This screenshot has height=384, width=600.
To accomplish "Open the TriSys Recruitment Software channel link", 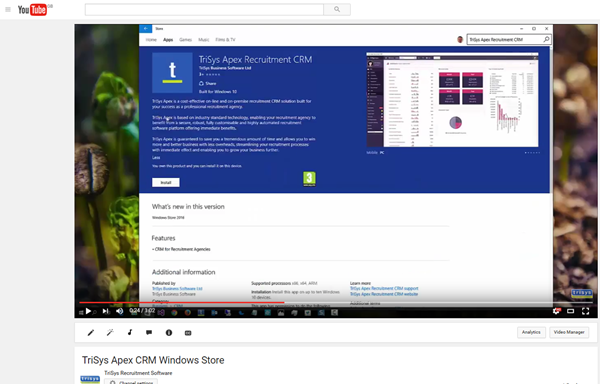I will pos(138,373).
